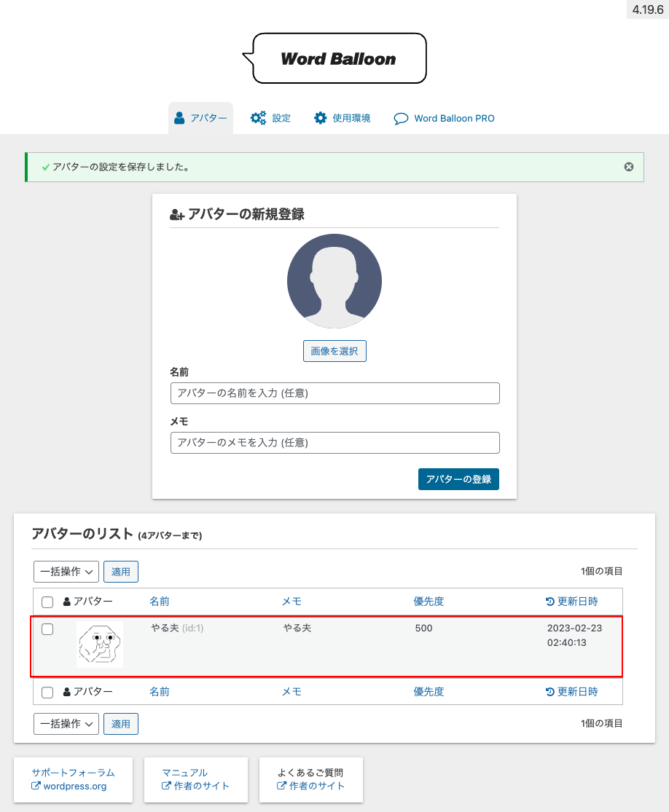Click the top 適用 button
Image resolution: width=669 pixels, height=812 pixels.
[x=121, y=572]
